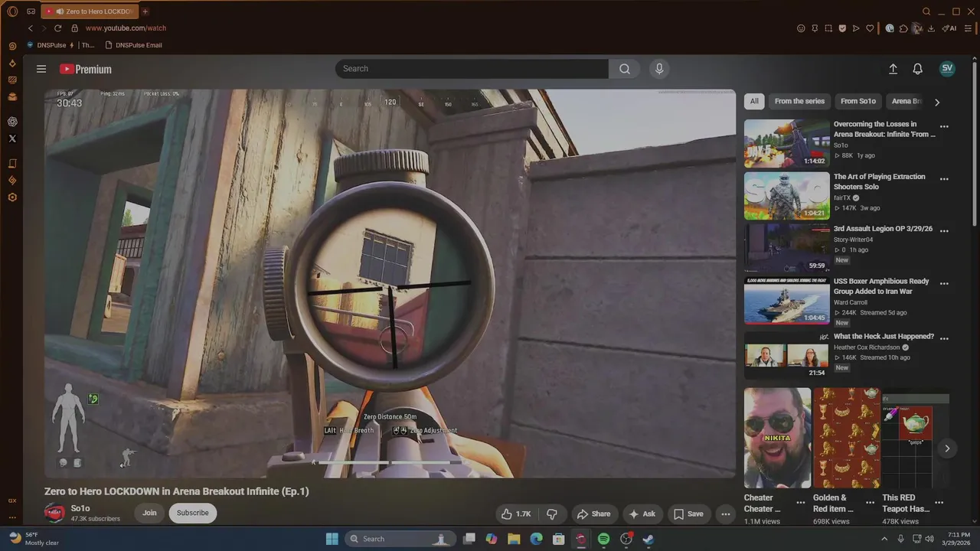Screen dimensions: 980x551
Task: Share the video
Action: pyautogui.click(x=594, y=514)
